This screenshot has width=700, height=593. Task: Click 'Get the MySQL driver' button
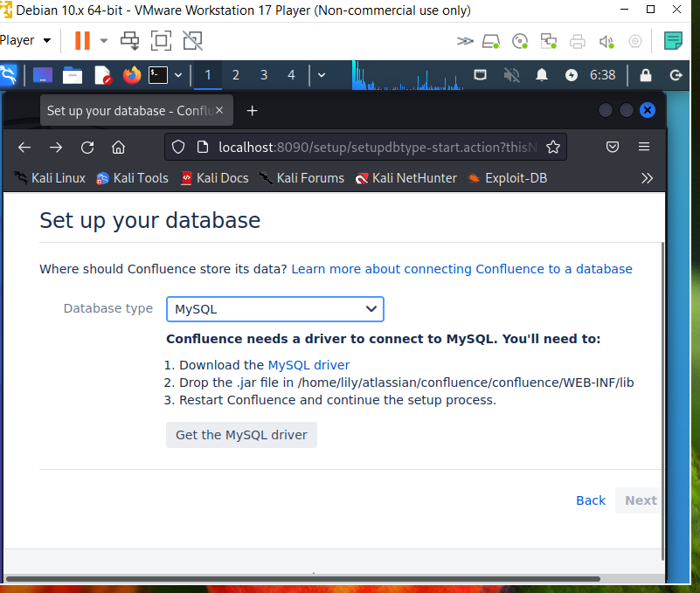(x=241, y=435)
